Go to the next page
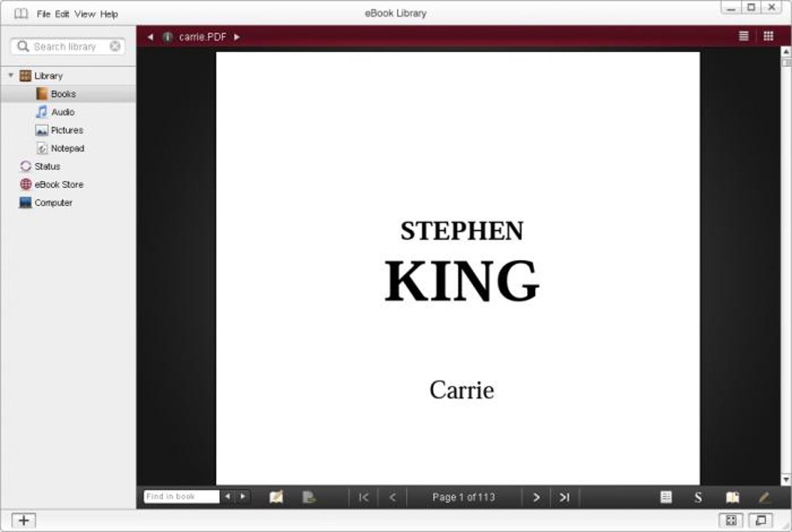This screenshot has width=792, height=532. [537, 498]
